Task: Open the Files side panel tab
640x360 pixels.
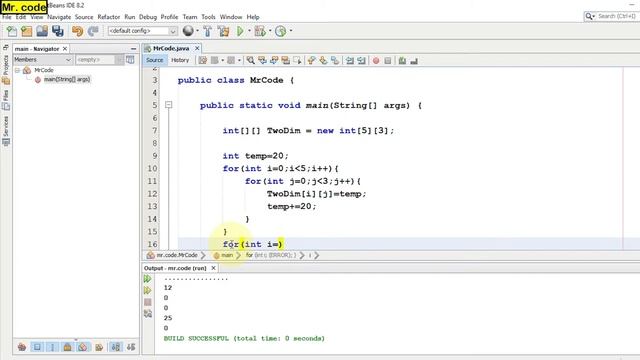Action: point(6,100)
